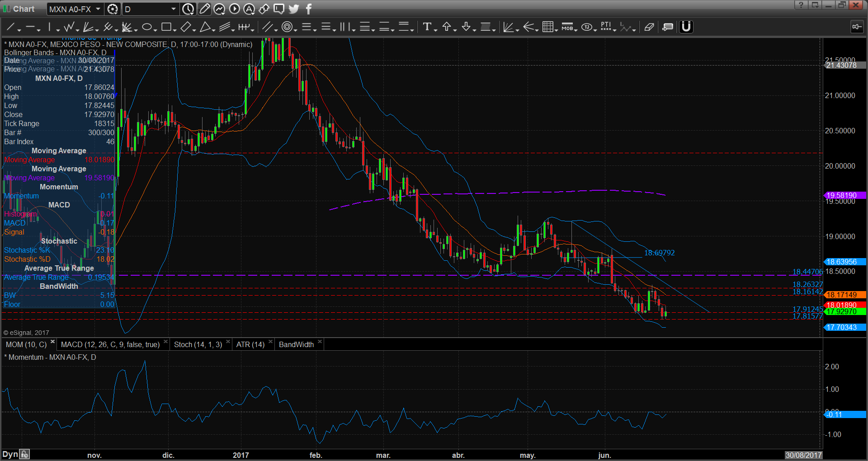Switch to the MOM (10, C) tab
868x461 pixels.
[26, 344]
